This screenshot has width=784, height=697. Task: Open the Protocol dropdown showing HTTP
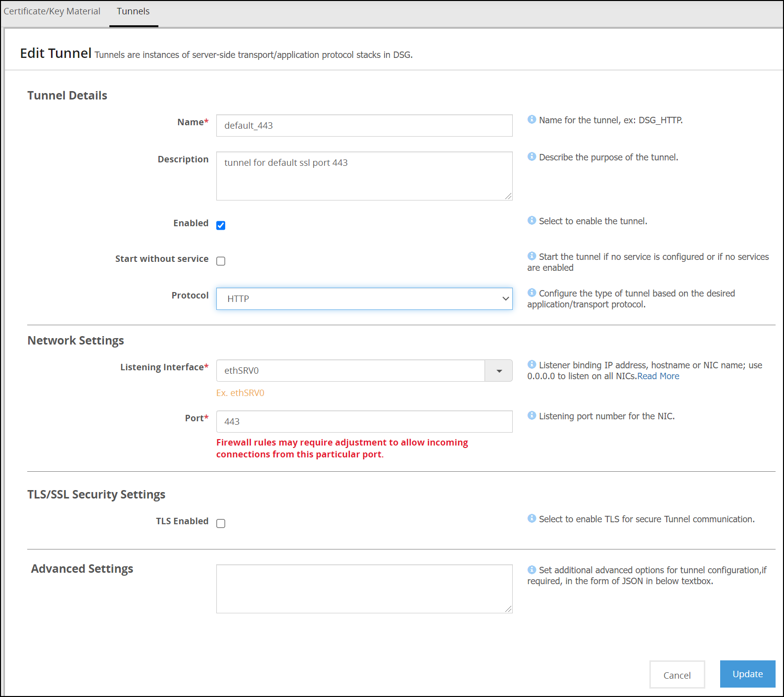coord(364,299)
